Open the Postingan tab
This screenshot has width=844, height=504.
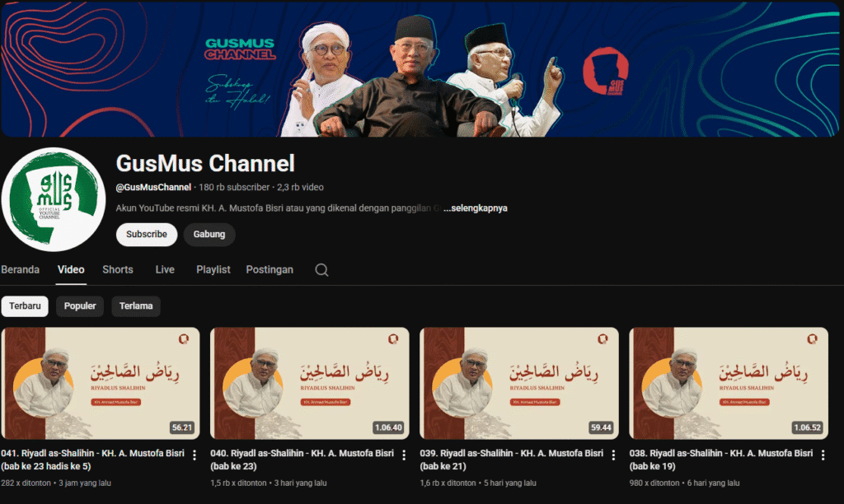pos(270,270)
